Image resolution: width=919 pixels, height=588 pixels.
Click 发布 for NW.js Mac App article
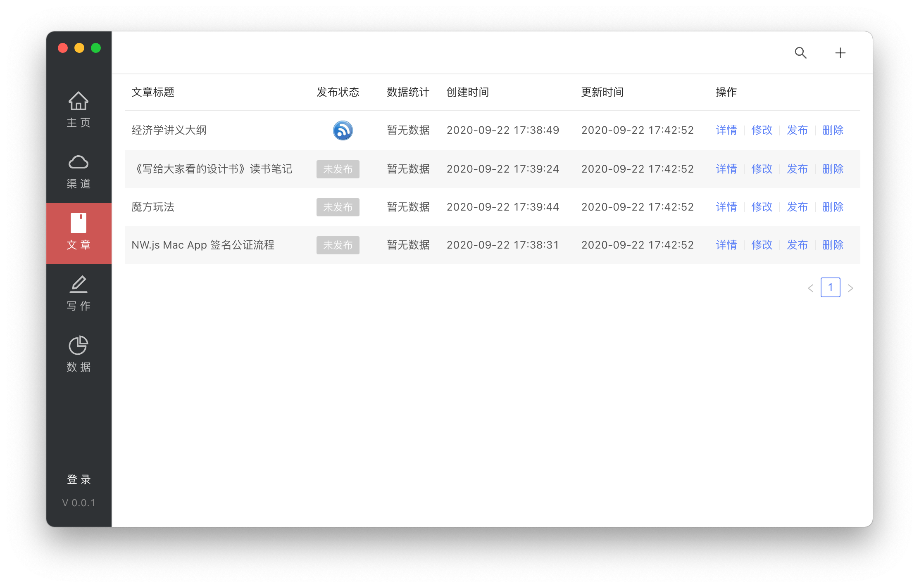tap(797, 245)
